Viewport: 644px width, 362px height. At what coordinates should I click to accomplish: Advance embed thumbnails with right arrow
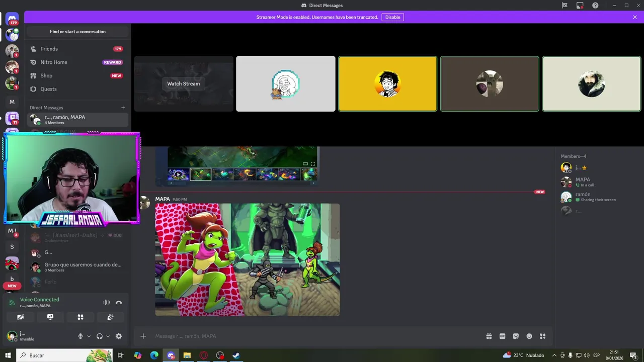(313, 183)
